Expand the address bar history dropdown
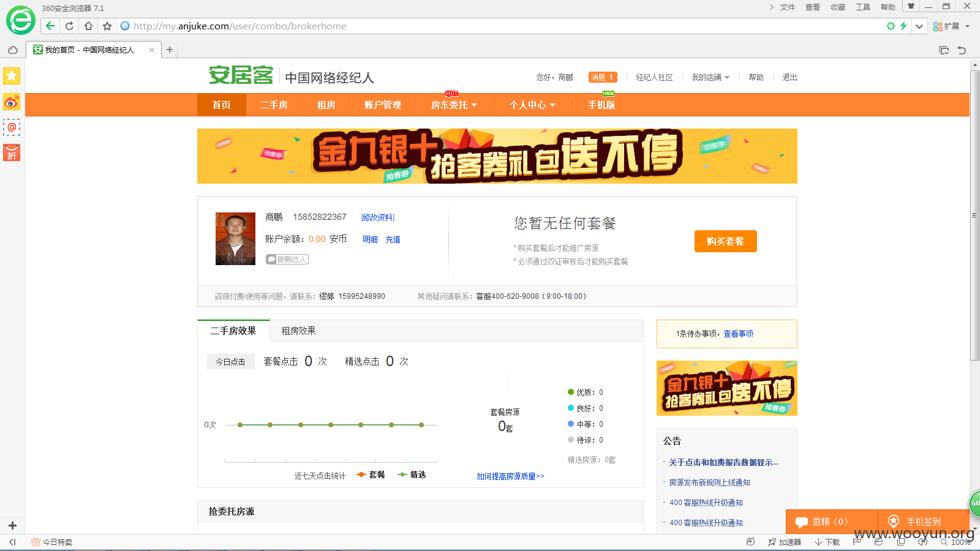The width and height of the screenshot is (980, 551). tap(919, 26)
